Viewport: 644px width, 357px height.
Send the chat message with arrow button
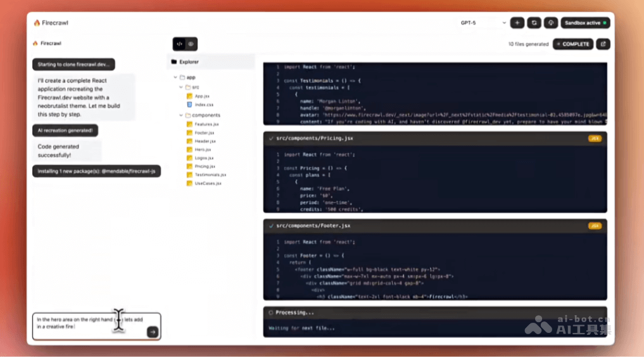point(152,332)
